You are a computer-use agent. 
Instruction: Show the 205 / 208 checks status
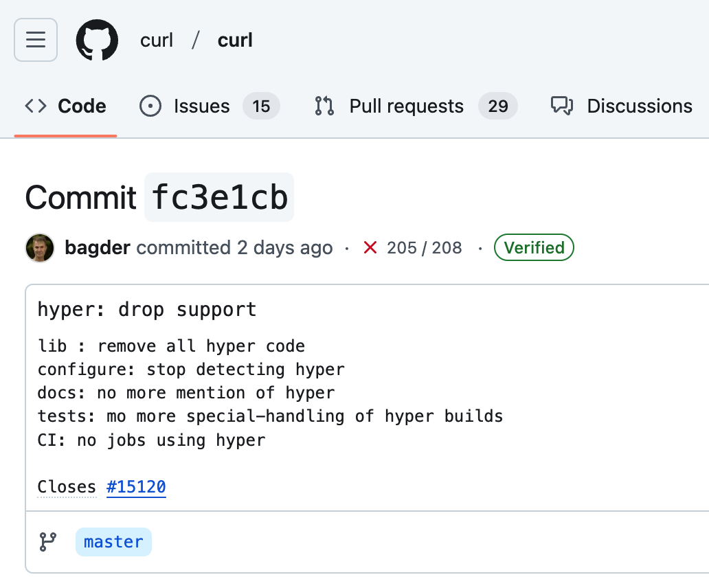pyautogui.click(x=424, y=248)
